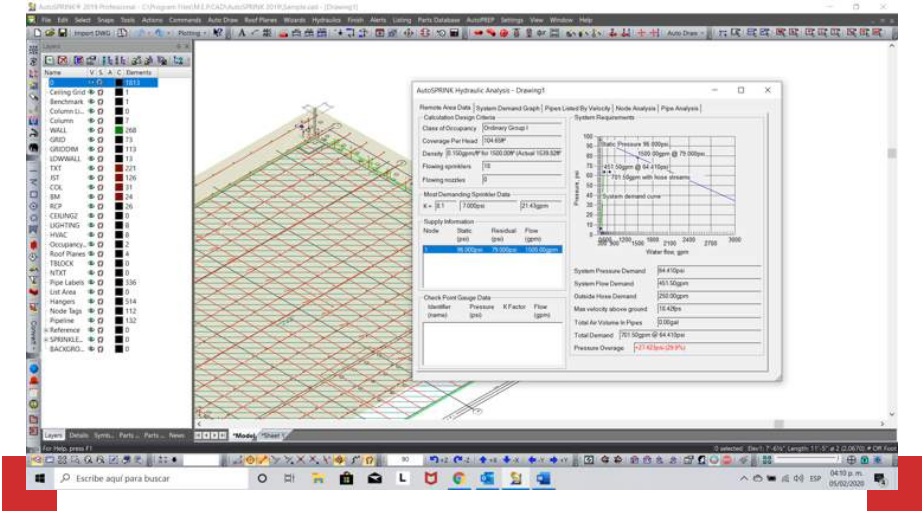Click the Windows search box
This screenshot has width=924, height=513.
point(140,479)
